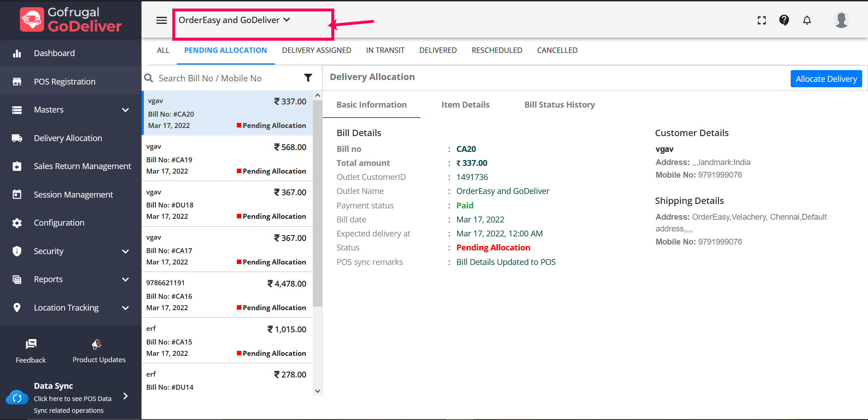Toggle the hamburger menu icon
The width and height of the screenshot is (868, 420).
point(161,20)
